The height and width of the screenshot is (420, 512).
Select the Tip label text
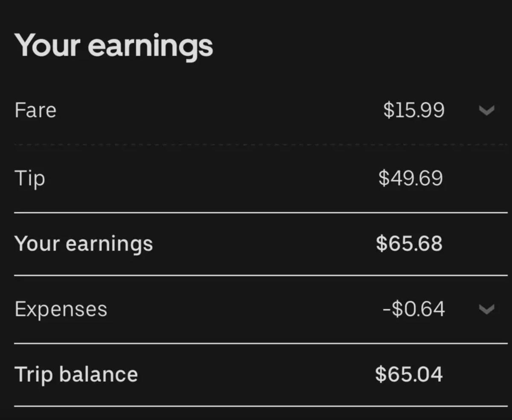30,178
